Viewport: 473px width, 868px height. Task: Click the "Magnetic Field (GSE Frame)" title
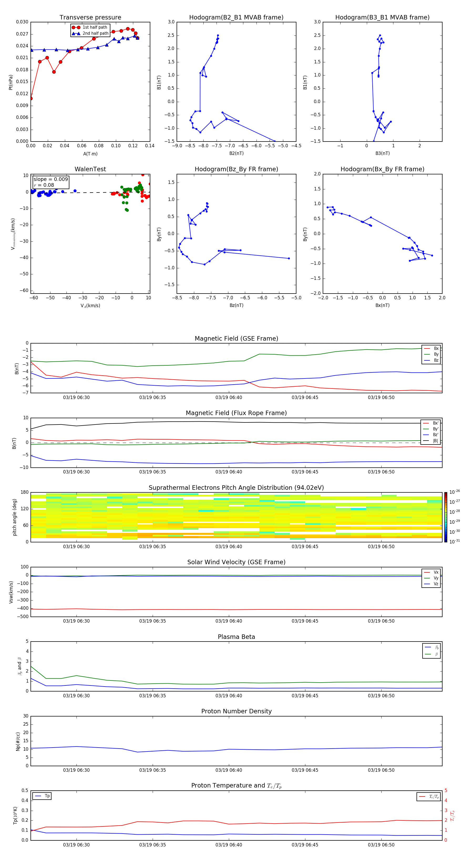[236, 339]
